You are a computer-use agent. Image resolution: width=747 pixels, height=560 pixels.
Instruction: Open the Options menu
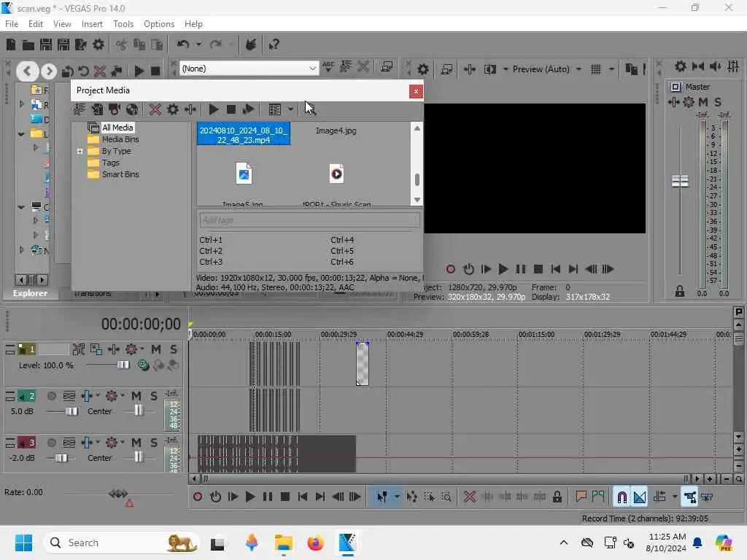158,24
